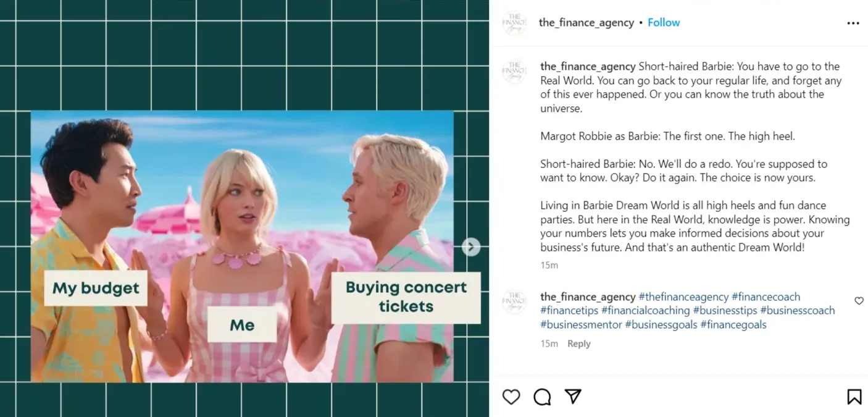Open comments via speech bubble icon
Screen dimensions: 868x417
542,397
